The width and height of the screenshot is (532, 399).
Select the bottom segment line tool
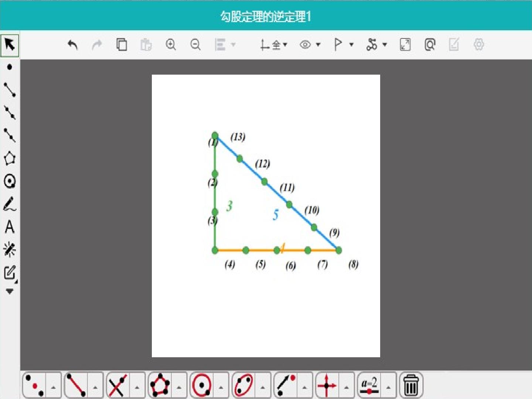click(x=76, y=385)
